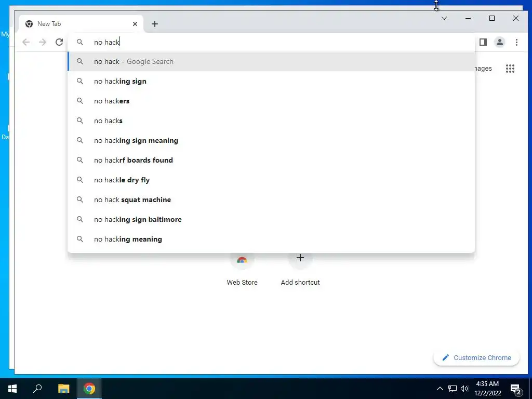
Task: Choose suggestion 'no hacking sign baltimore'
Action: 271,219
